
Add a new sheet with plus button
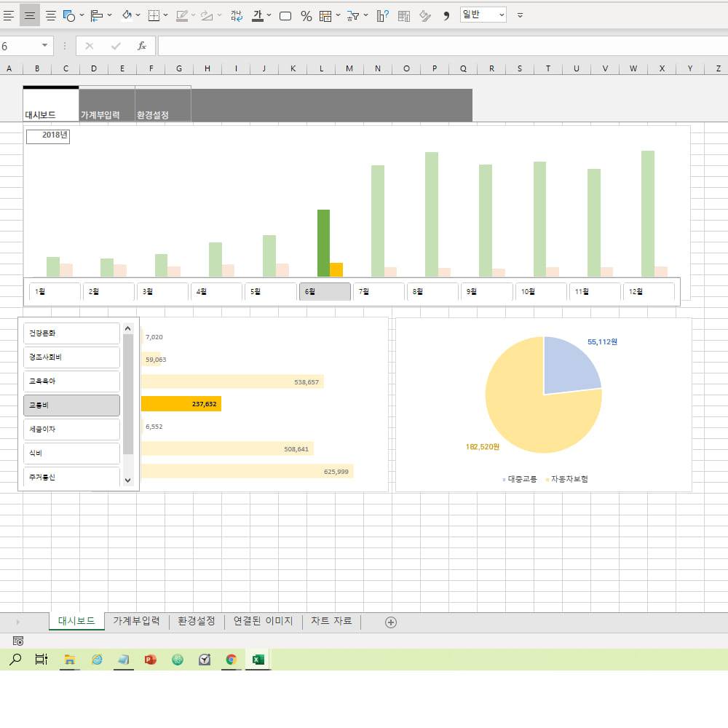click(x=391, y=622)
